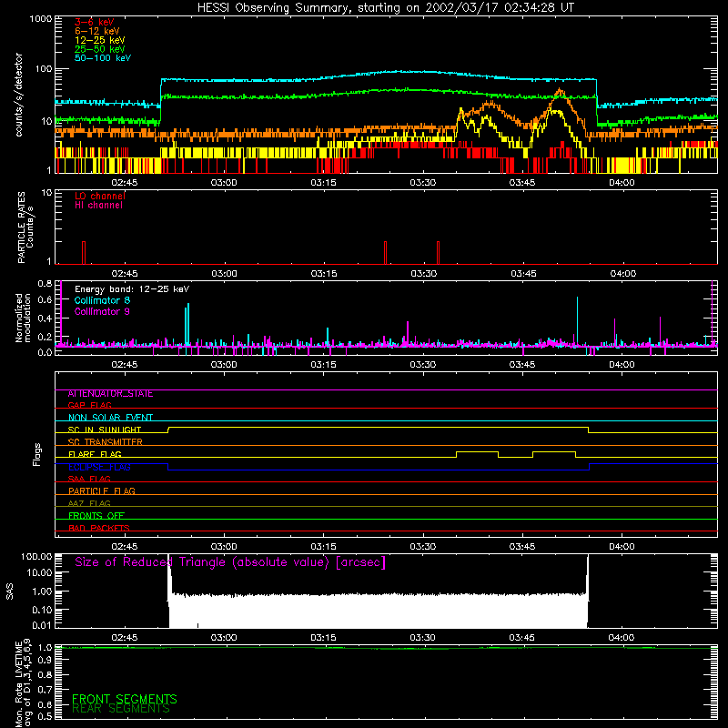Click the 0.4 tick on the modulation plot
The height and width of the screenshot is (728, 728).
click(x=45, y=318)
